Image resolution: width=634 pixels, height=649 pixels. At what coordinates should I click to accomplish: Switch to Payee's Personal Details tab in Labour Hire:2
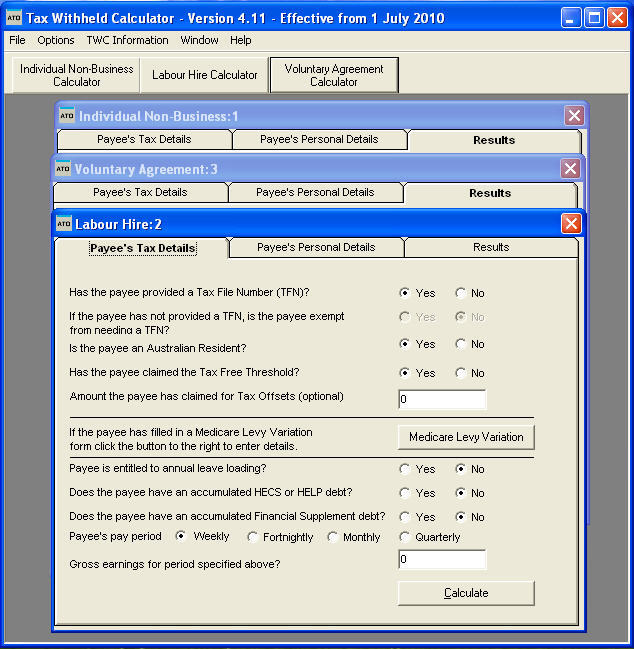tap(316, 247)
